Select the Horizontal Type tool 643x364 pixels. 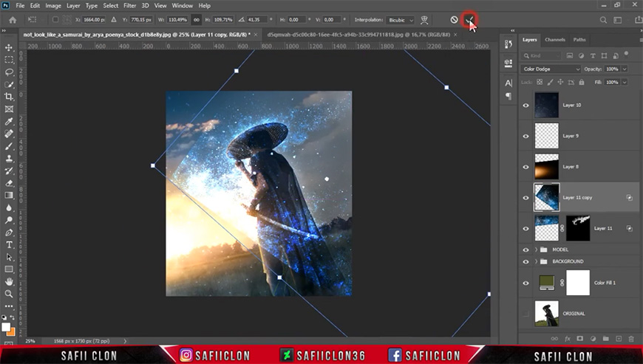click(9, 244)
